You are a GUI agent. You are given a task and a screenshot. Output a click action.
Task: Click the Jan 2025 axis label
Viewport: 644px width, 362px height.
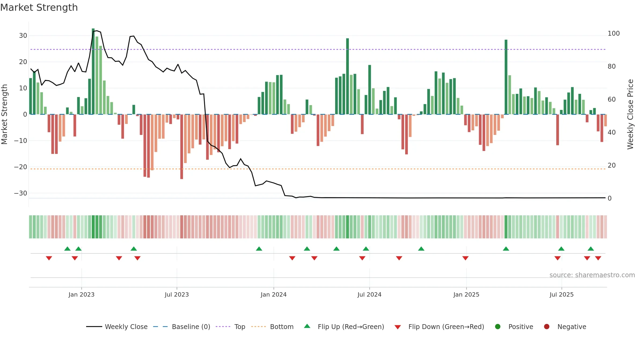coord(466,295)
